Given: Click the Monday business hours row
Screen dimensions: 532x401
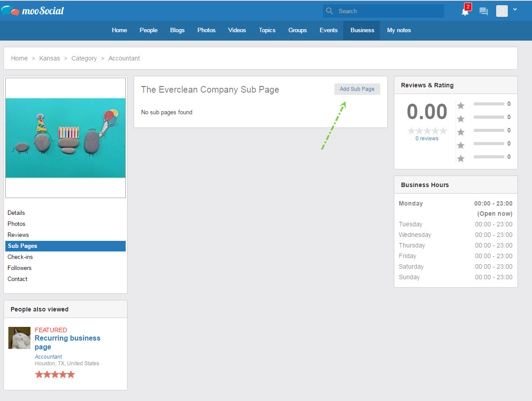Looking at the screenshot, I should pyautogui.click(x=456, y=203).
